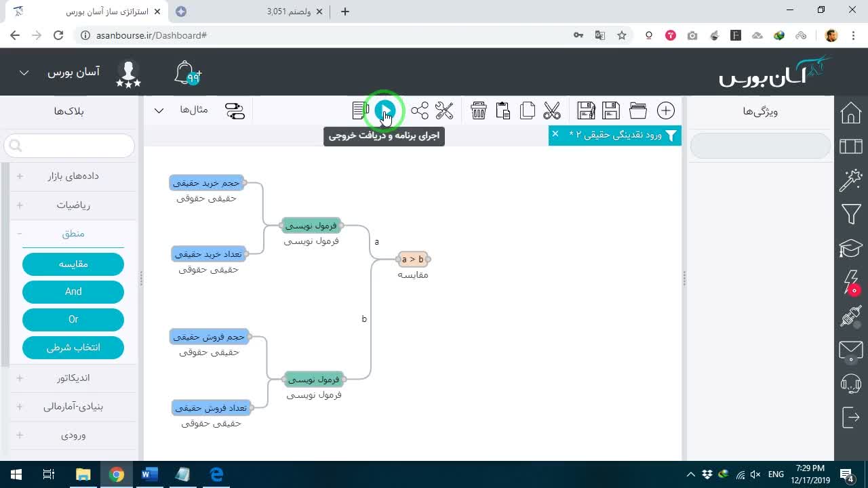Click the share icon in toolbar

420,110
